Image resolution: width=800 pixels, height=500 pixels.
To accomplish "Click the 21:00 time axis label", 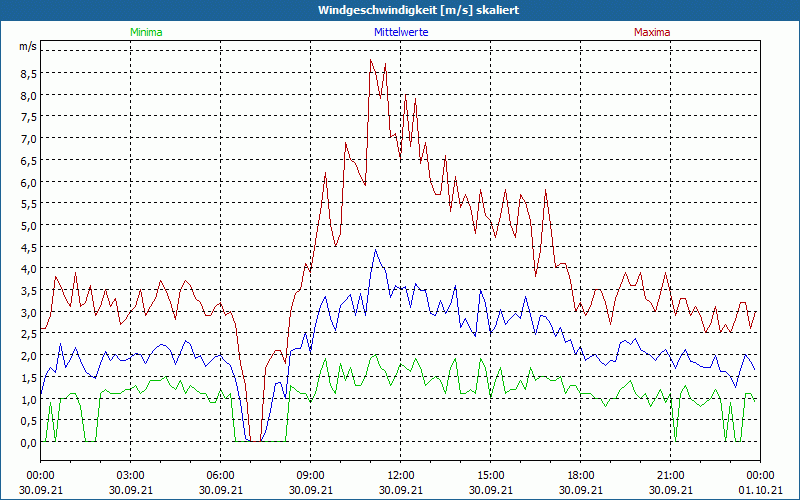I will coord(670,476).
